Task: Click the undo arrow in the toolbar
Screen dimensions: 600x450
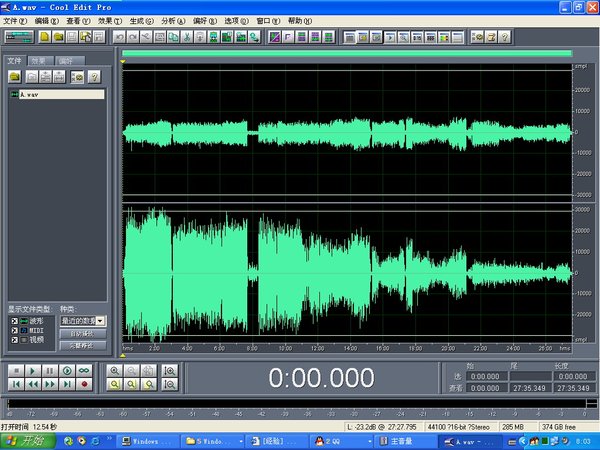Action: click(x=119, y=37)
